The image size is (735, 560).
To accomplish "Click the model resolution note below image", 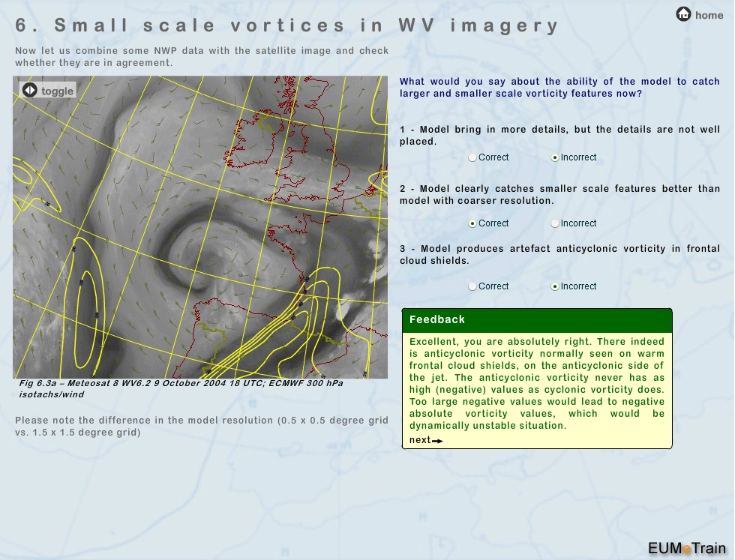I will click(x=201, y=426).
